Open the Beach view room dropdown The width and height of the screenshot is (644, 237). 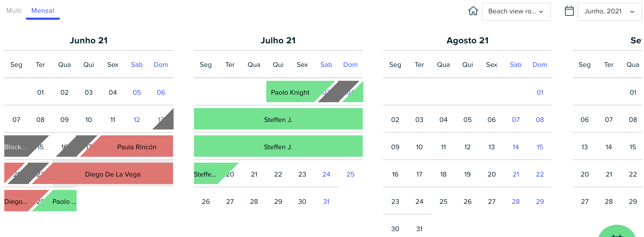516,12
